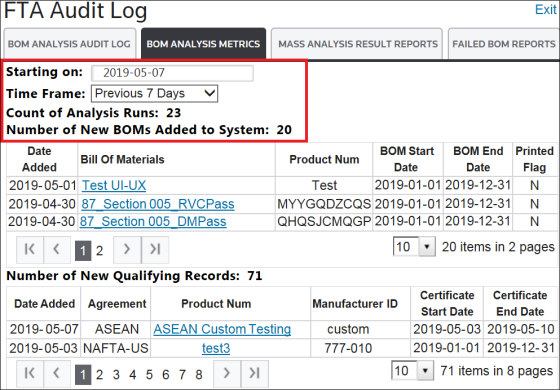Go to last page in Qualifying Records pager
The image size is (560, 390).
click(x=255, y=373)
